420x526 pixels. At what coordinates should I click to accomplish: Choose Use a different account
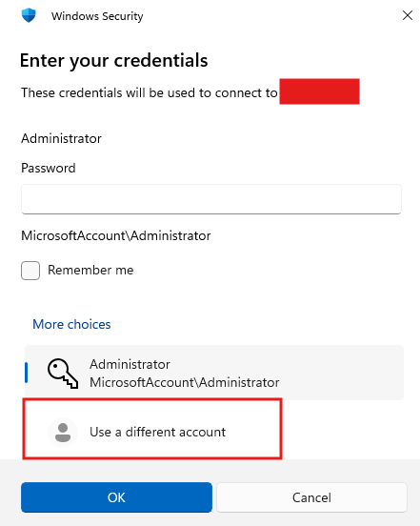click(x=152, y=429)
